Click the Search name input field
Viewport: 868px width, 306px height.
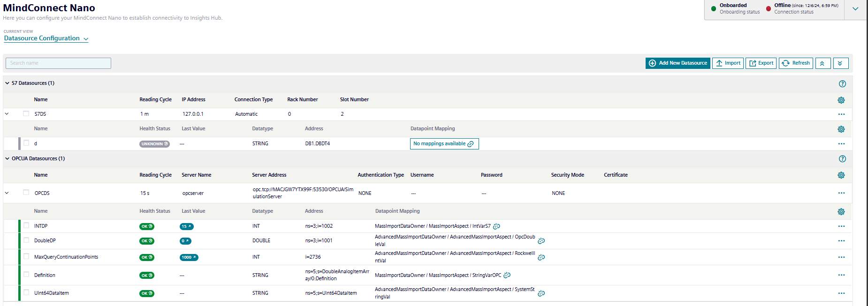coord(58,63)
